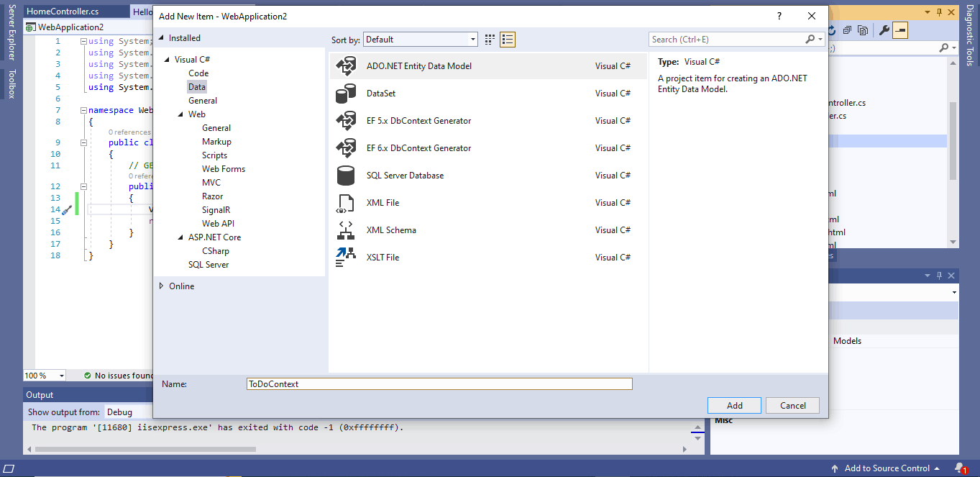Collapse the Visual C# tree node
The width and height of the screenshot is (980, 477).
click(x=168, y=60)
